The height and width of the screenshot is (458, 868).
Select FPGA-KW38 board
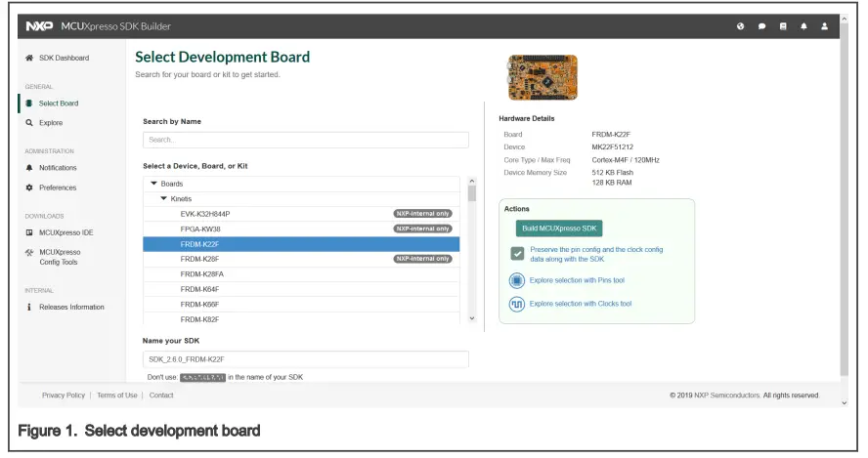pyautogui.click(x=301, y=229)
